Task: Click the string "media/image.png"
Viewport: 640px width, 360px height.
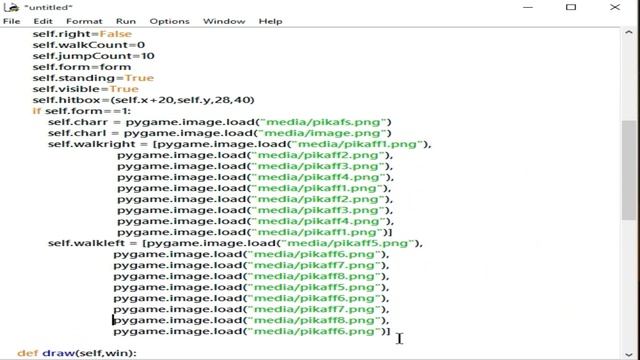Action: point(323,133)
